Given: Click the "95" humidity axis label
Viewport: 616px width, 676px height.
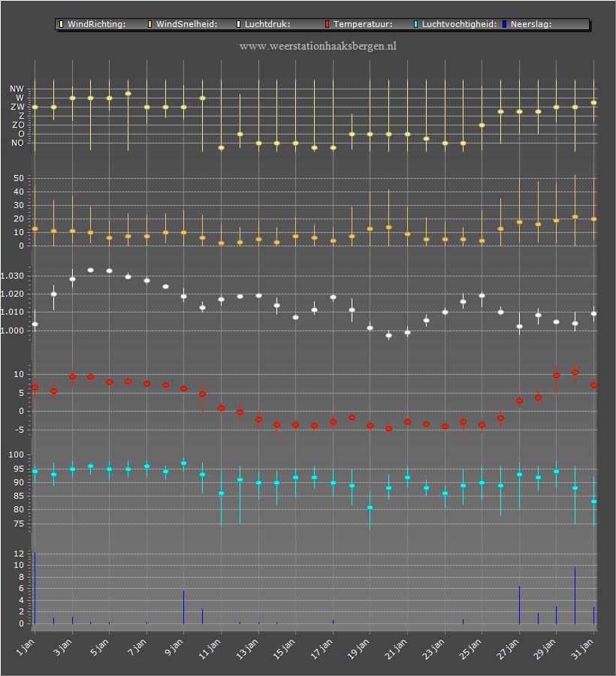Looking at the screenshot, I should 19,469.
